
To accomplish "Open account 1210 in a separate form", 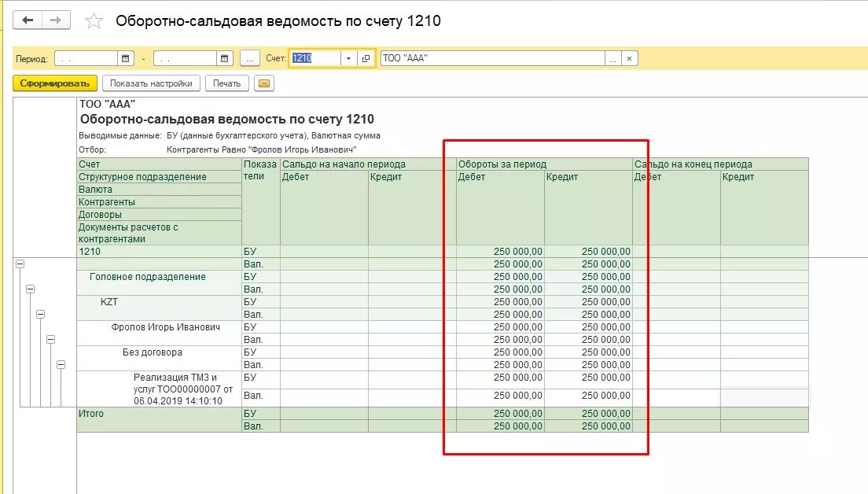I will click(x=366, y=58).
